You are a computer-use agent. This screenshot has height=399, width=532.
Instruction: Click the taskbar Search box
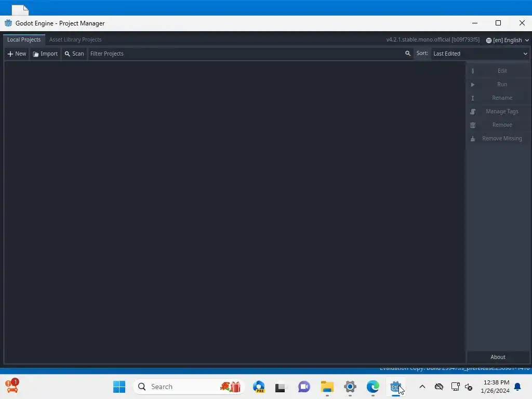coord(189,387)
